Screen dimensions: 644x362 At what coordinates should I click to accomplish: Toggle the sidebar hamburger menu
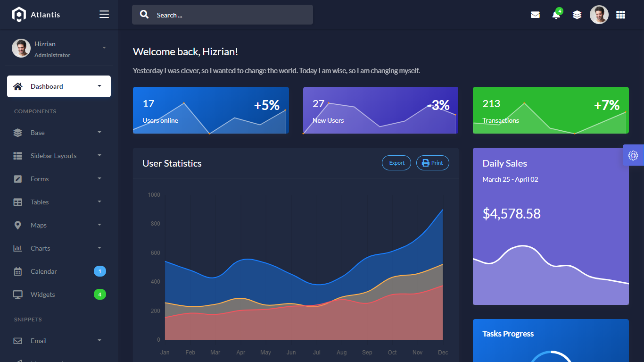[104, 15]
